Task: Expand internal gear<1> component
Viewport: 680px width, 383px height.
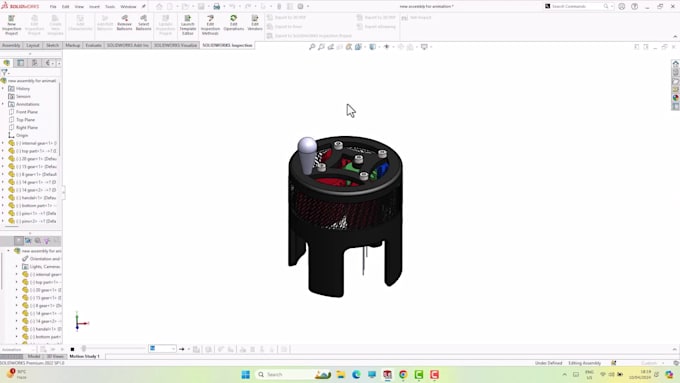Action: (x=3, y=143)
